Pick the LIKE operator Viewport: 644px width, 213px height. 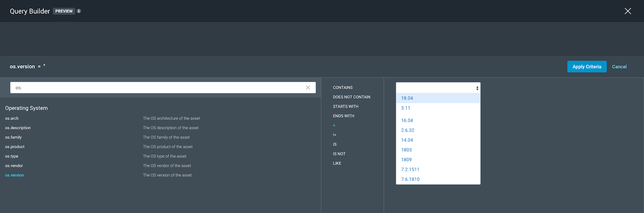click(337, 163)
